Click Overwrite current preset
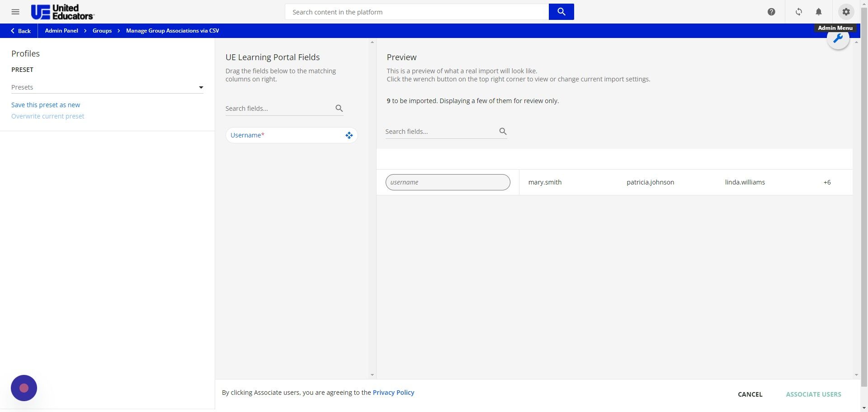 click(x=47, y=116)
